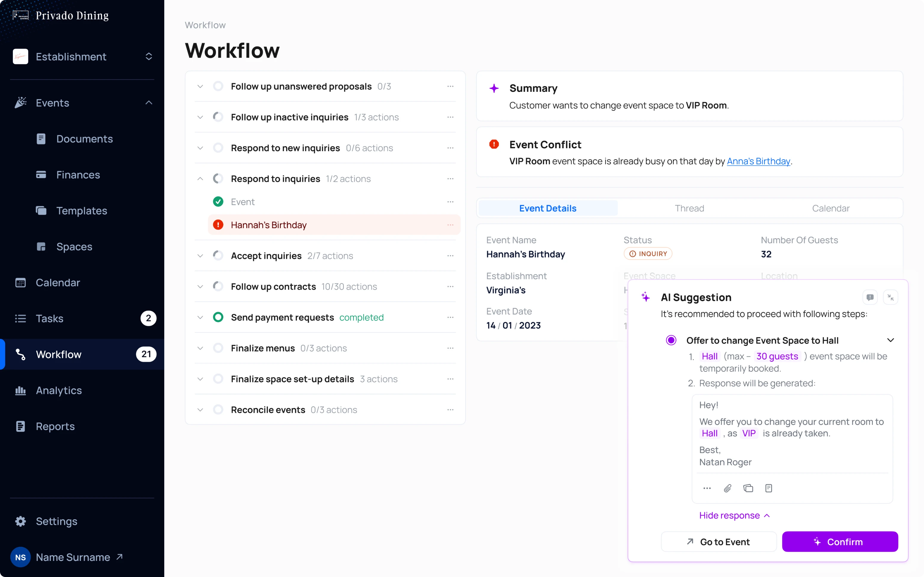
Task: Open the Anna's Birthday link
Action: click(x=758, y=161)
